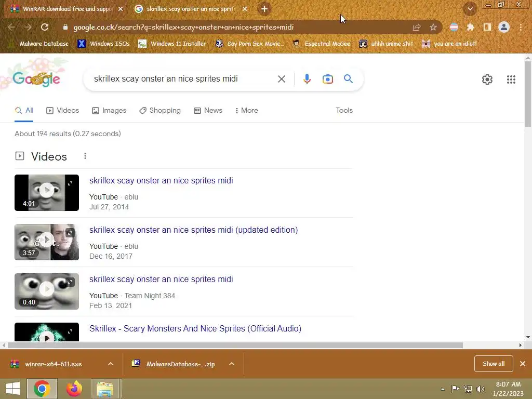Expand preview on the 0:40 video thumbnail
Image resolution: width=532 pixels, height=399 pixels.
click(70, 282)
